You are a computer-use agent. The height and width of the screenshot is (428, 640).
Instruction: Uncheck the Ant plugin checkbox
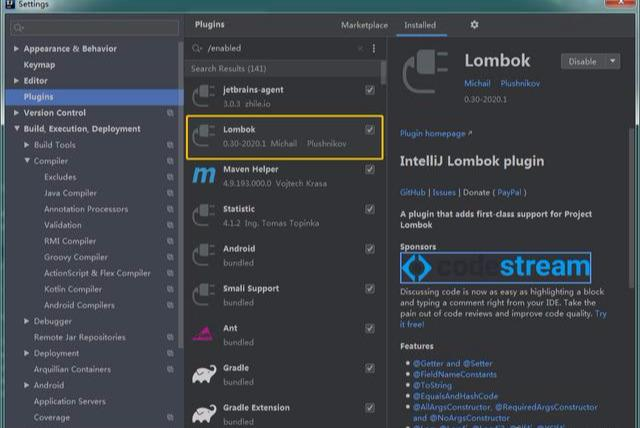(369, 328)
